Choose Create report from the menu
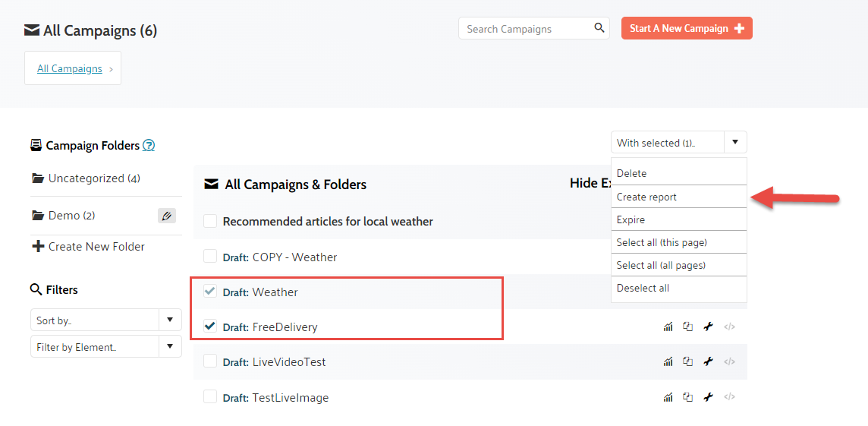868x426 pixels. pos(646,197)
